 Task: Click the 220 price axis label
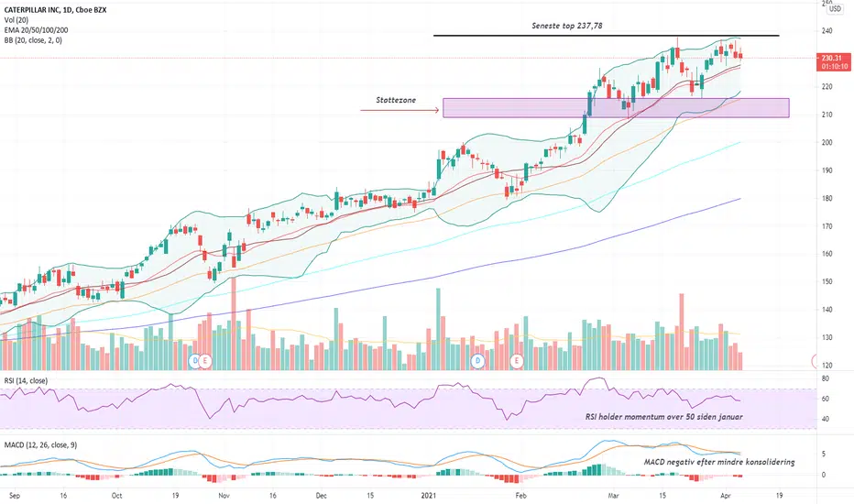(827, 87)
